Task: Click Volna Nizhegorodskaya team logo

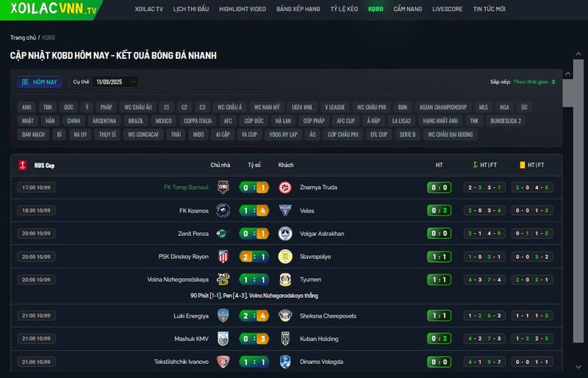Action: (x=223, y=279)
